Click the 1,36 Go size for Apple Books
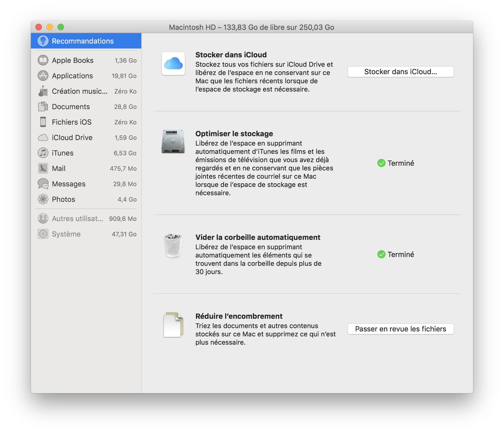504x434 pixels. tap(126, 60)
